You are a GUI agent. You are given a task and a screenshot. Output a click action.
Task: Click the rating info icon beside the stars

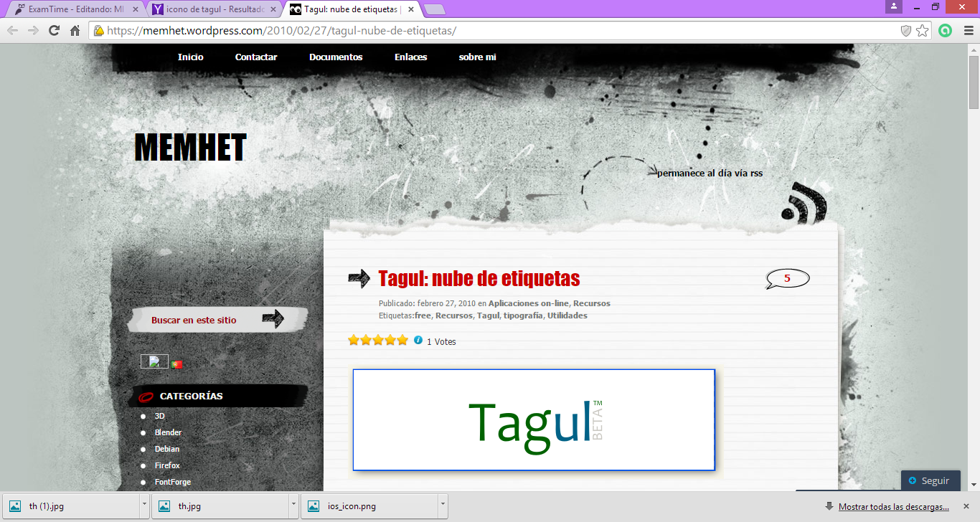418,340
